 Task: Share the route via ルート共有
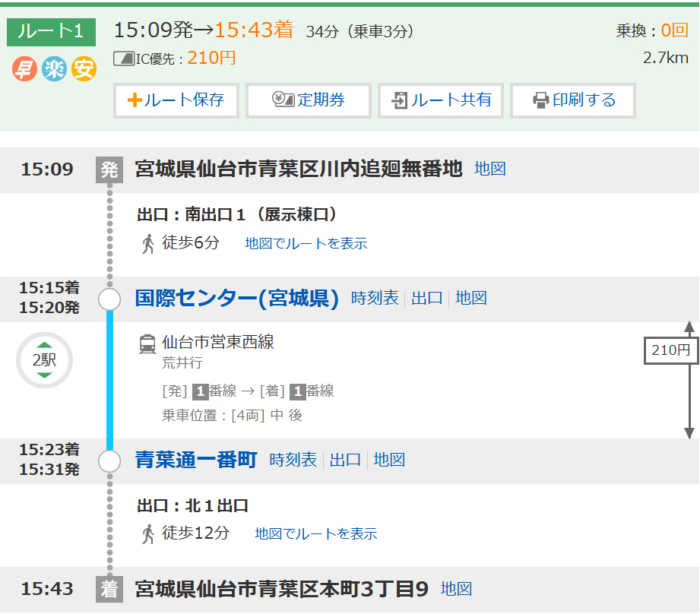point(441,100)
